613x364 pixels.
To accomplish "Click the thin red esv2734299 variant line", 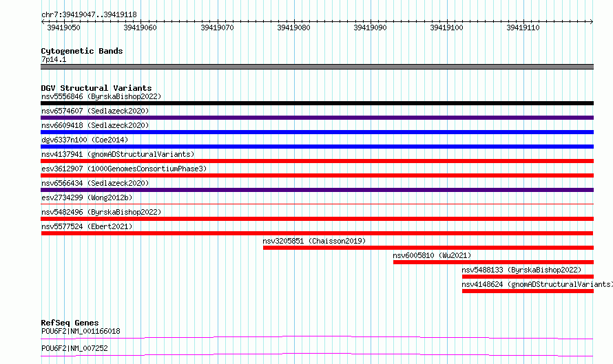I will [x=317, y=204].
